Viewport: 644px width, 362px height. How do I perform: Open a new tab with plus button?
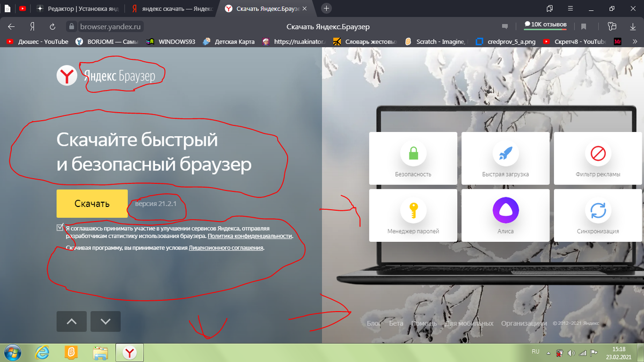point(327,9)
